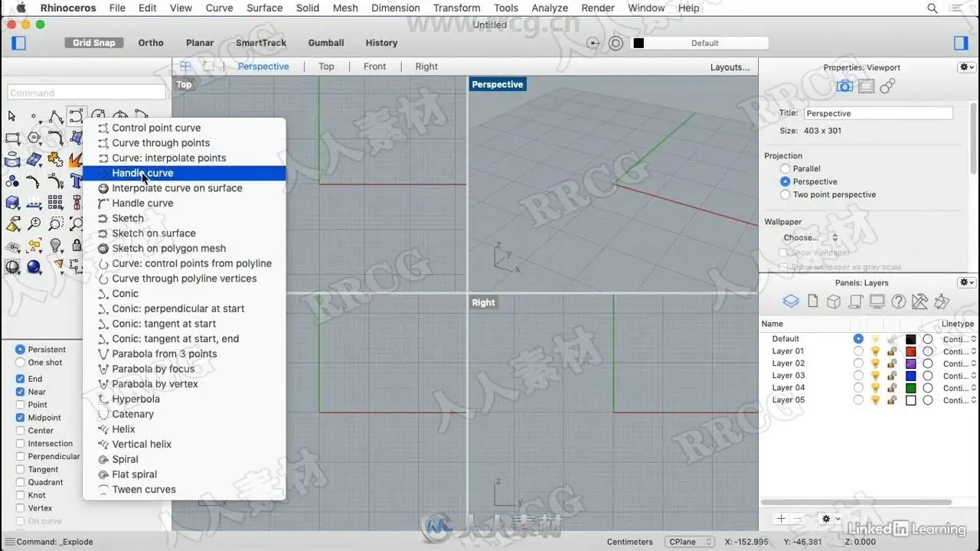Enable the Point object snap

click(20, 405)
